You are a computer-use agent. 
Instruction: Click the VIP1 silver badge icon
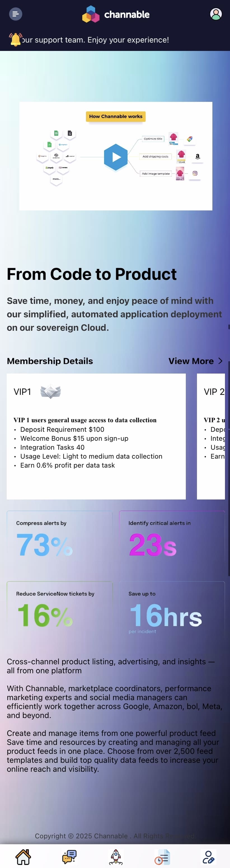coord(51,391)
